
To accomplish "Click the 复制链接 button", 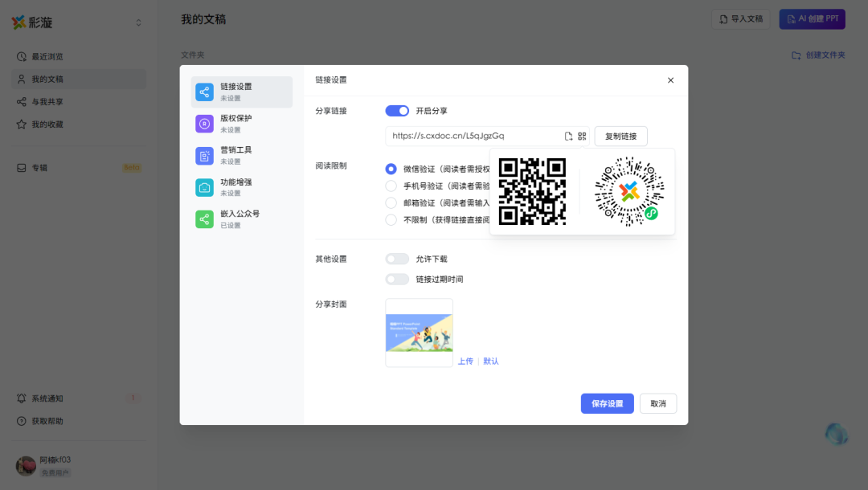I will tap(620, 136).
